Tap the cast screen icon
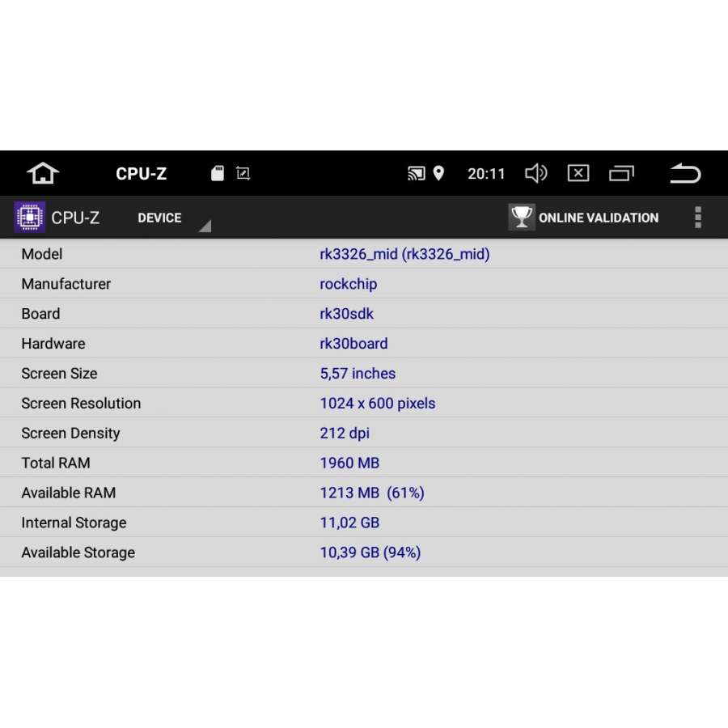Image resolution: width=728 pixels, height=728 pixels. [416, 174]
